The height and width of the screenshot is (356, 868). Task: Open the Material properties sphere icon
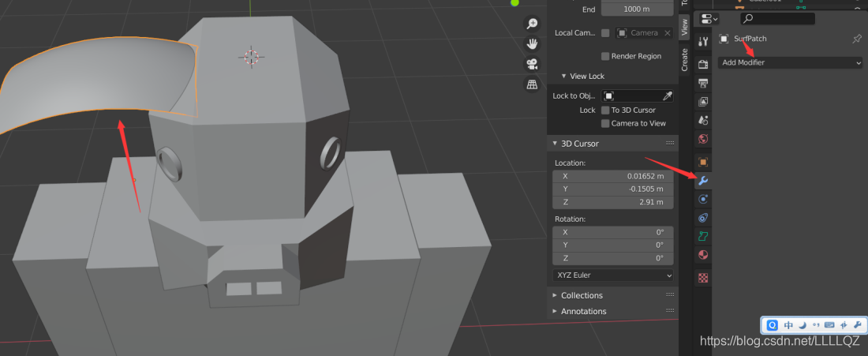703,255
